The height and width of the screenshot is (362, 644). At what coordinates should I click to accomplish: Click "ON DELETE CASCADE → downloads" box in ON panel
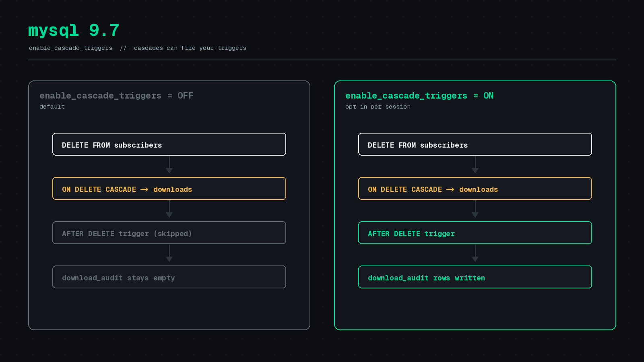[475, 189]
